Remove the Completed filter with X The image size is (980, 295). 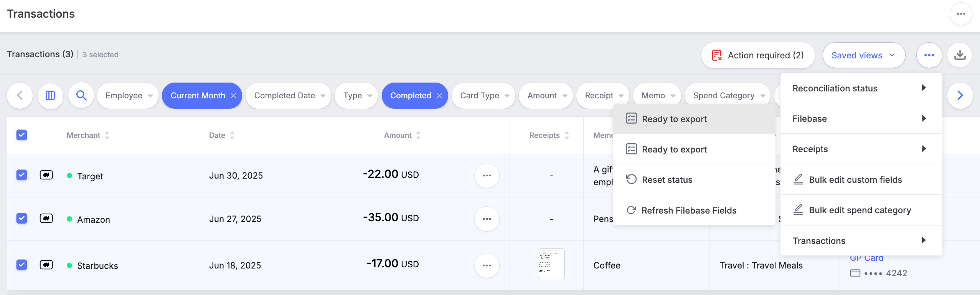click(439, 96)
